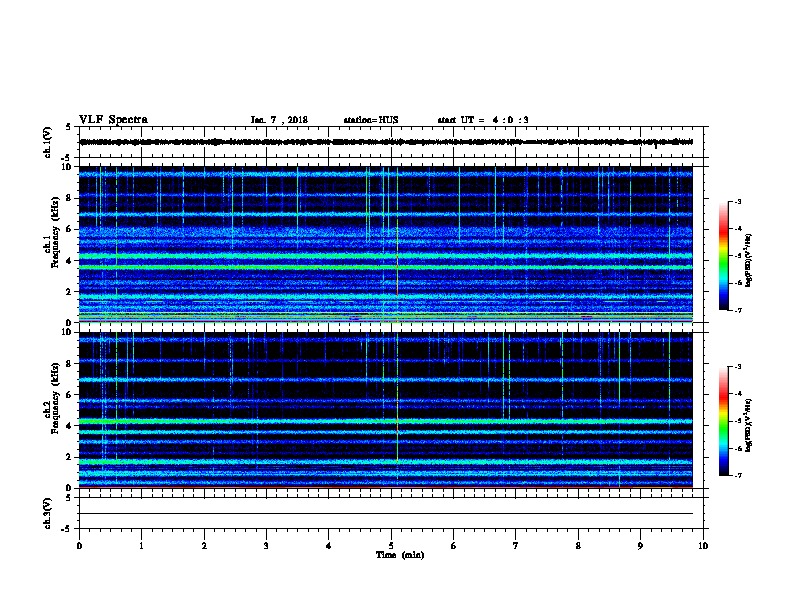Click the "station=HUS" header label
This screenshot has height=612, width=792.
pos(371,120)
